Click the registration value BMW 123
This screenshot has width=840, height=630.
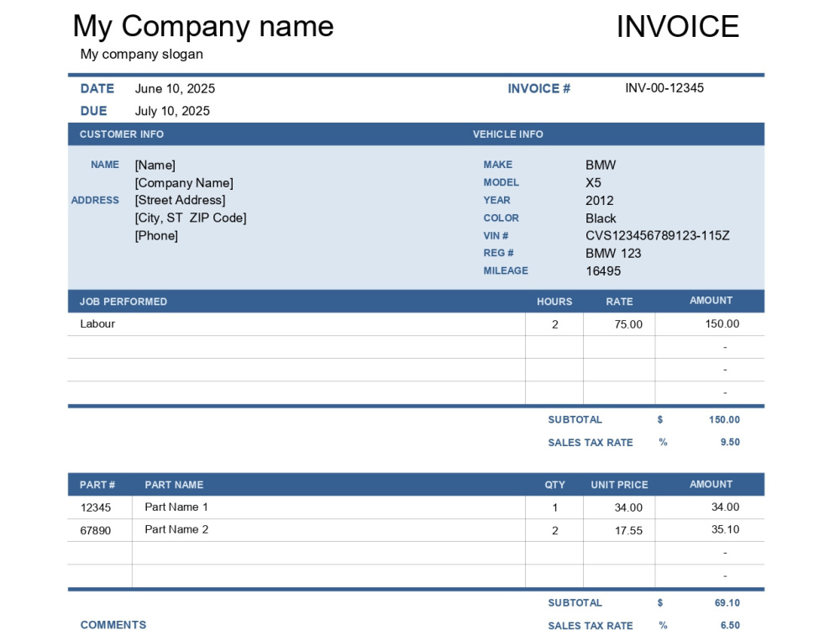[613, 254]
